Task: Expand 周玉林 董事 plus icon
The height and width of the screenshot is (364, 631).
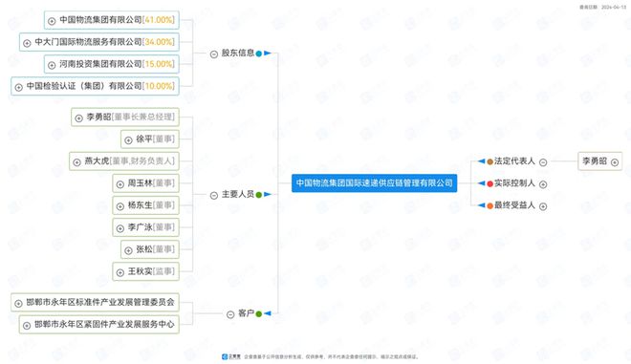Action: [120, 184]
